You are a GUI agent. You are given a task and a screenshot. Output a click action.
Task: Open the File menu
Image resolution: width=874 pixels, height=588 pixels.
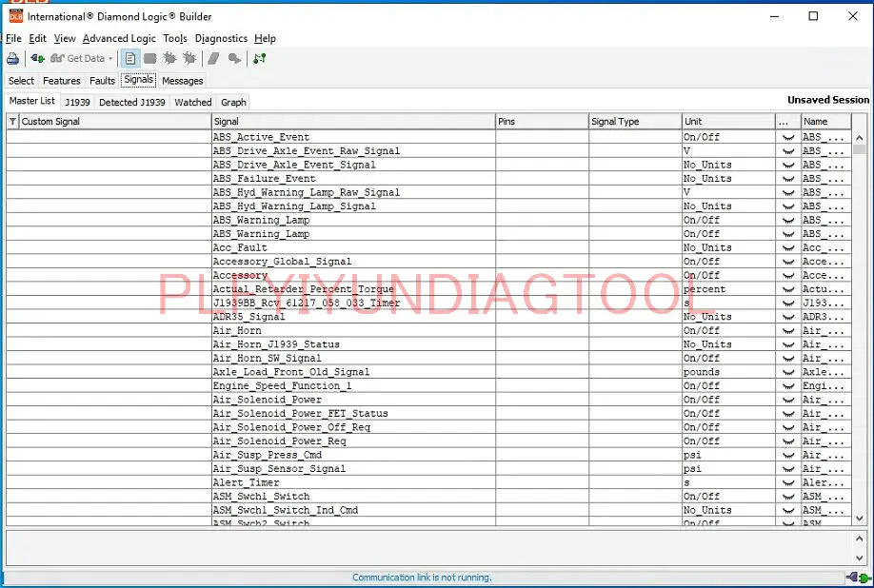point(13,38)
